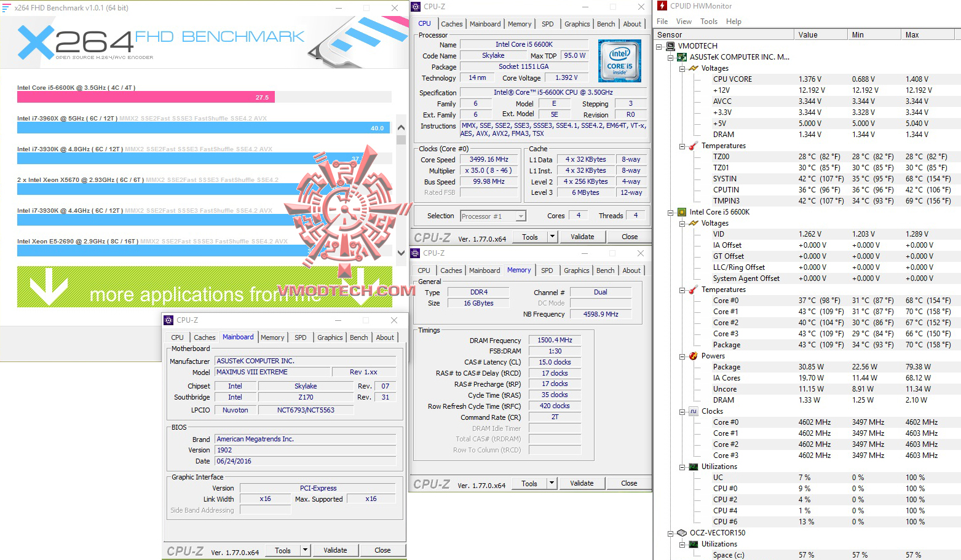The image size is (961, 560).
Task: Click the Validate button in CPU-Z
Action: [x=582, y=236]
